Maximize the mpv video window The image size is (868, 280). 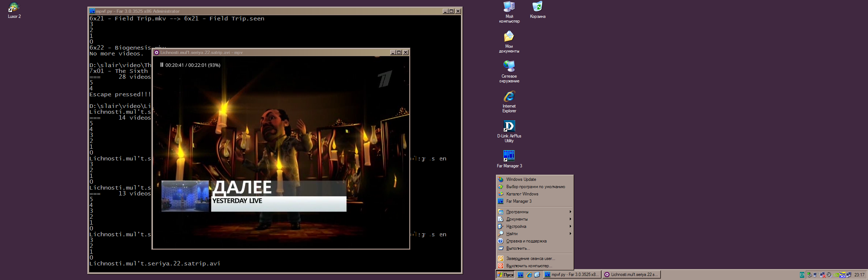399,52
